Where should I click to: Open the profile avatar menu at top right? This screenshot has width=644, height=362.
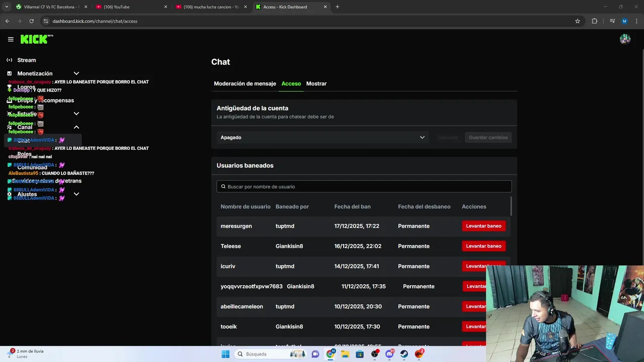(625, 39)
